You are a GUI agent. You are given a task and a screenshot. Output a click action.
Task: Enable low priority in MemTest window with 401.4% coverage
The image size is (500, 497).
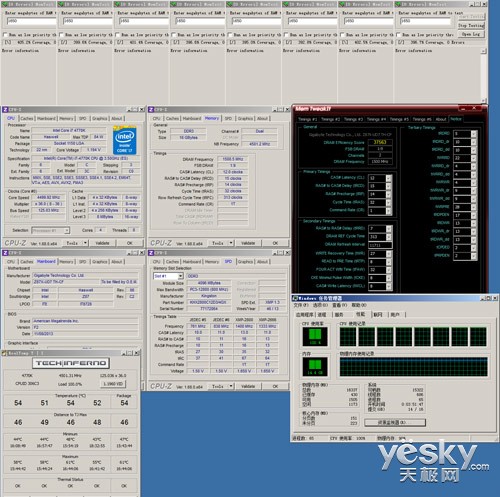tap(117, 34)
